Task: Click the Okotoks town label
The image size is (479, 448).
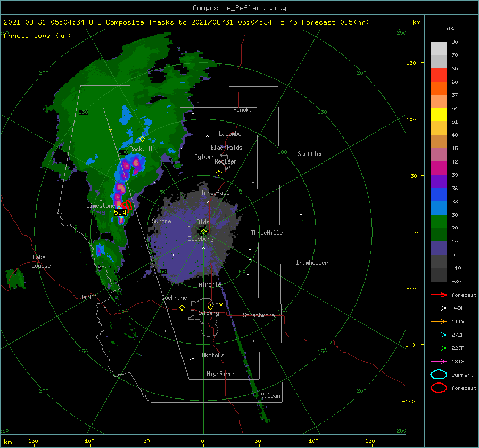Action: [x=213, y=355]
